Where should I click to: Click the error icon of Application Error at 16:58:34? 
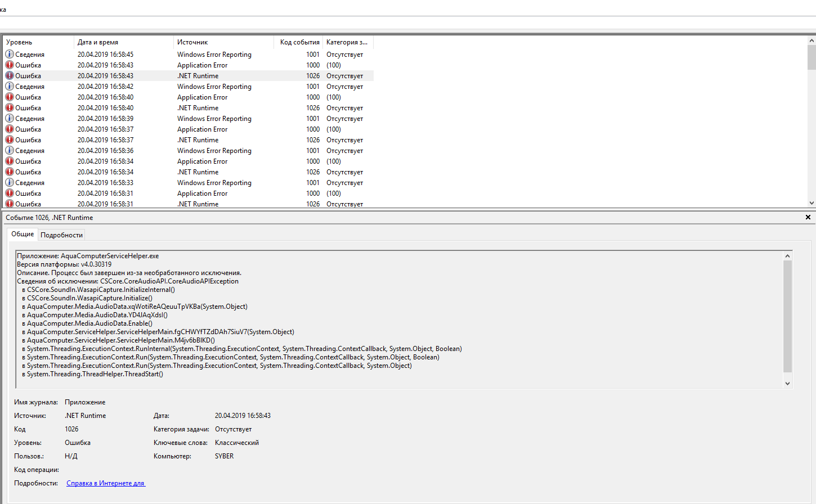pyautogui.click(x=10, y=161)
